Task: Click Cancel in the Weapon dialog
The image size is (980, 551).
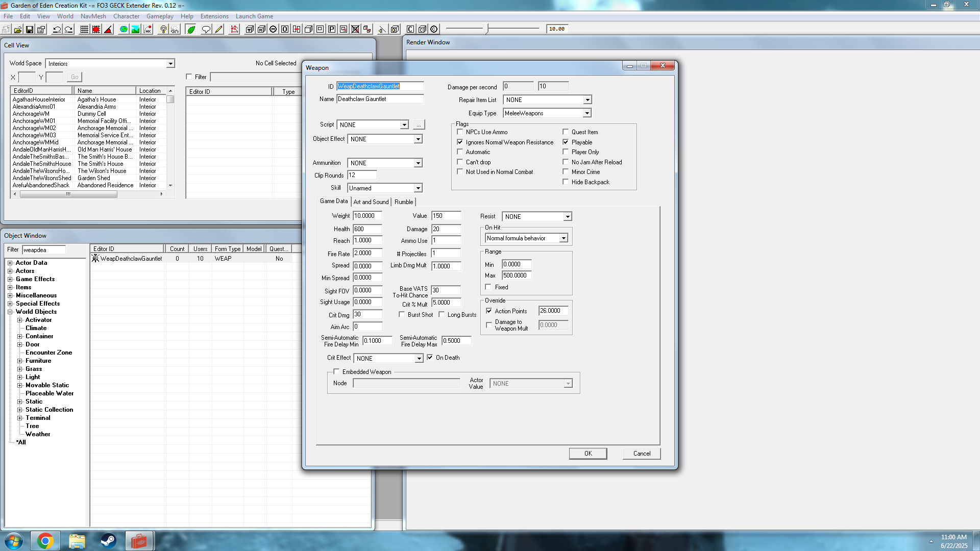Action: click(x=642, y=454)
